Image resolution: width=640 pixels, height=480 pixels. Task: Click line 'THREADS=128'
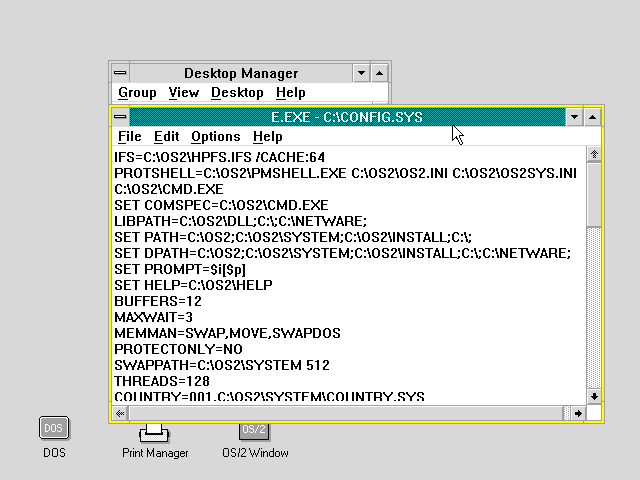pyautogui.click(x=162, y=381)
